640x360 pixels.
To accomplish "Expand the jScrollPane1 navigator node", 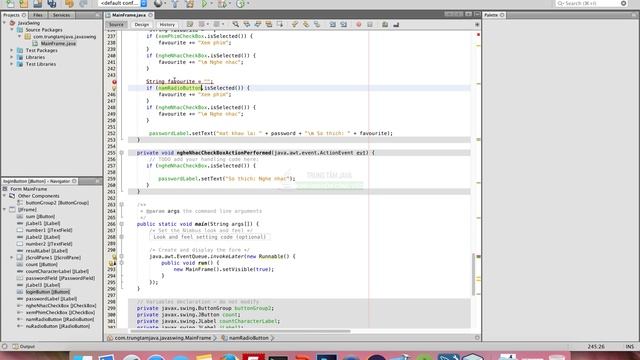I will (12, 258).
